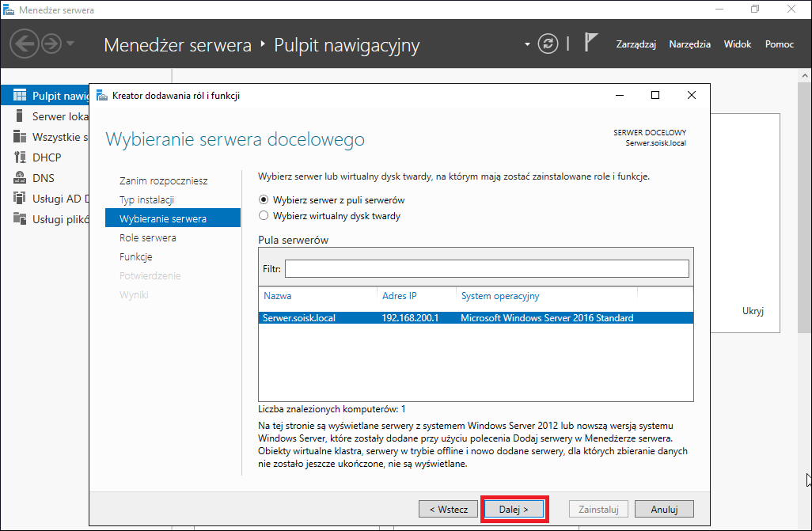Click the refresh icon in Server Manager header

(x=548, y=44)
